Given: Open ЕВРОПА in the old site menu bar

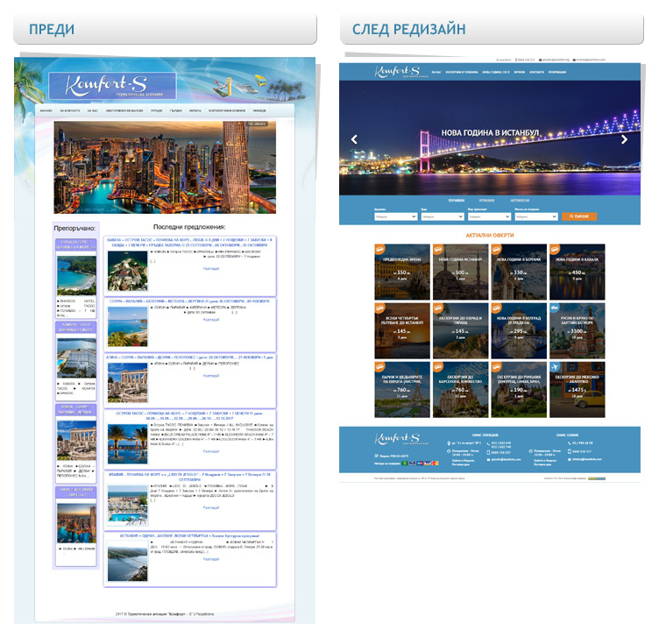Looking at the screenshot, I should point(195,110).
